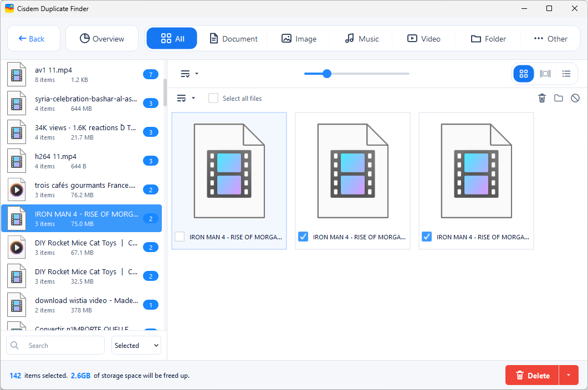Click play icon of DIY Rocket 67.1 MB row
This screenshot has width=588, height=390.
17,247
